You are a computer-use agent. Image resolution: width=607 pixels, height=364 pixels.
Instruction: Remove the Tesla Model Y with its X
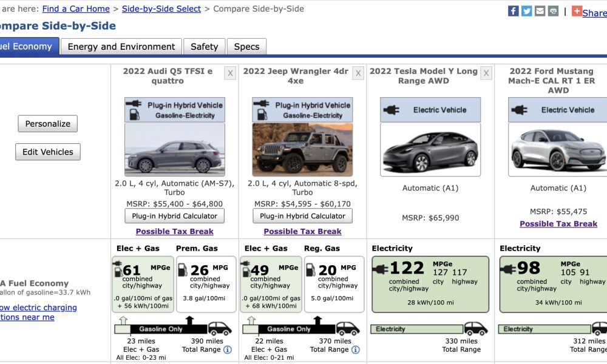(x=486, y=73)
